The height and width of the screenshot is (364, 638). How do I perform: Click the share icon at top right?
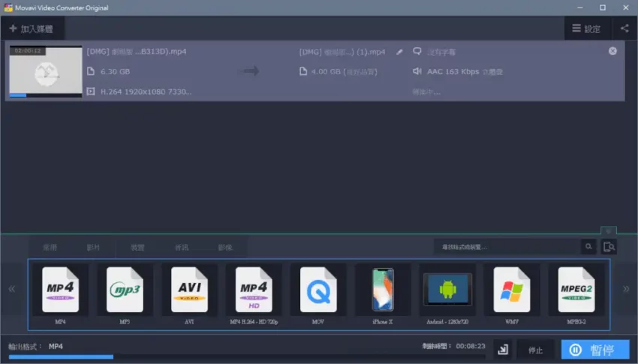click(624, 29)
